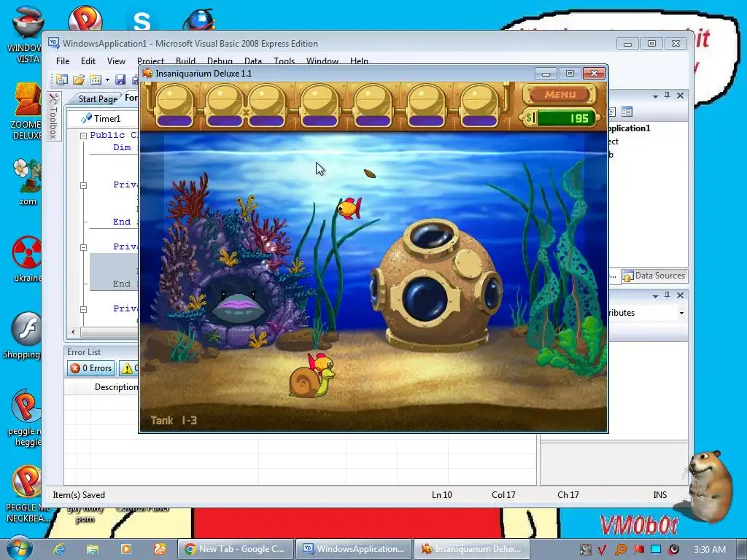Image resolution: width=747 pixels, height=560 pixels.
Task: Click the Description column header
Action: pos(116,387)
